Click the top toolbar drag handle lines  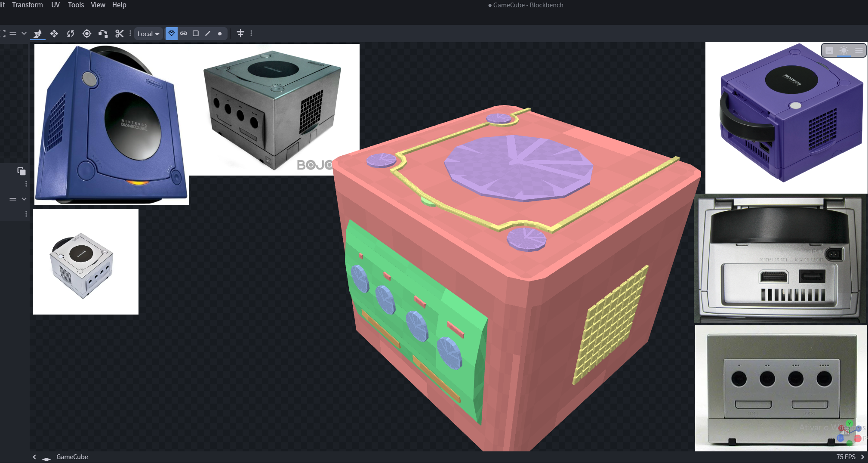coord(13,33)
